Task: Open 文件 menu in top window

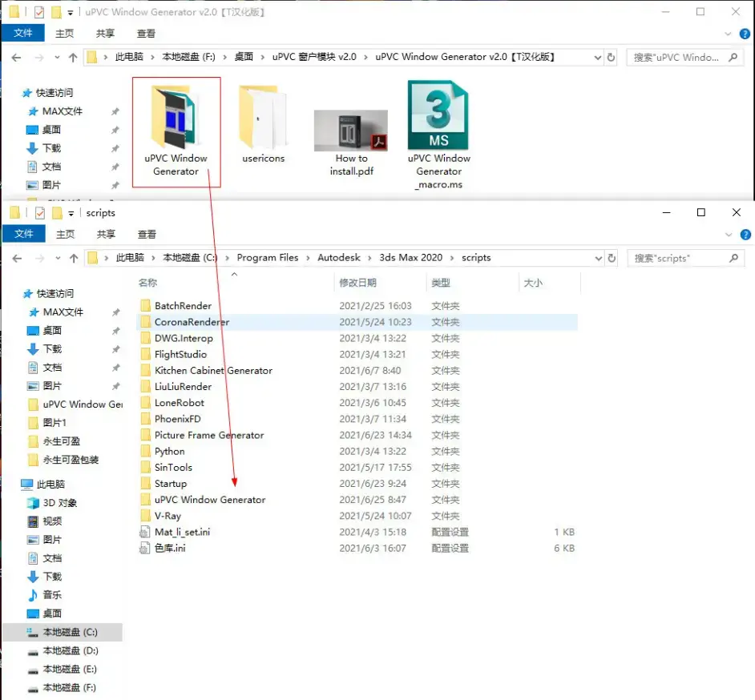Action: tap(23, 33)
